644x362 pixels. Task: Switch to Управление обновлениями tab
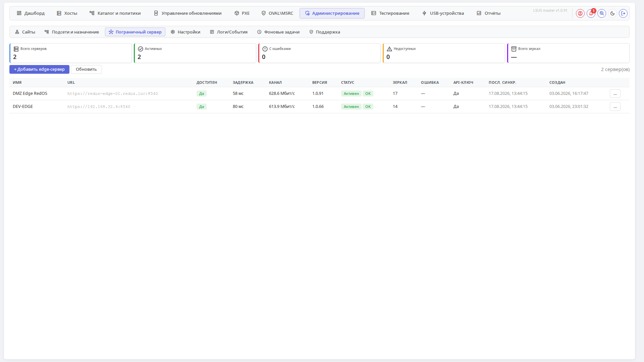coord(188,13)
